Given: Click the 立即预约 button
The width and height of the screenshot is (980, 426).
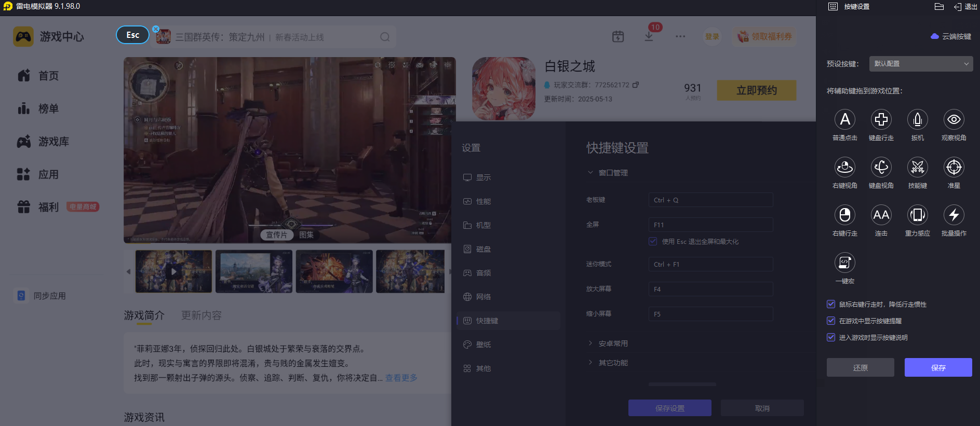Looking at the screenshot, I should pyautogui.click(x=757, y=90).
